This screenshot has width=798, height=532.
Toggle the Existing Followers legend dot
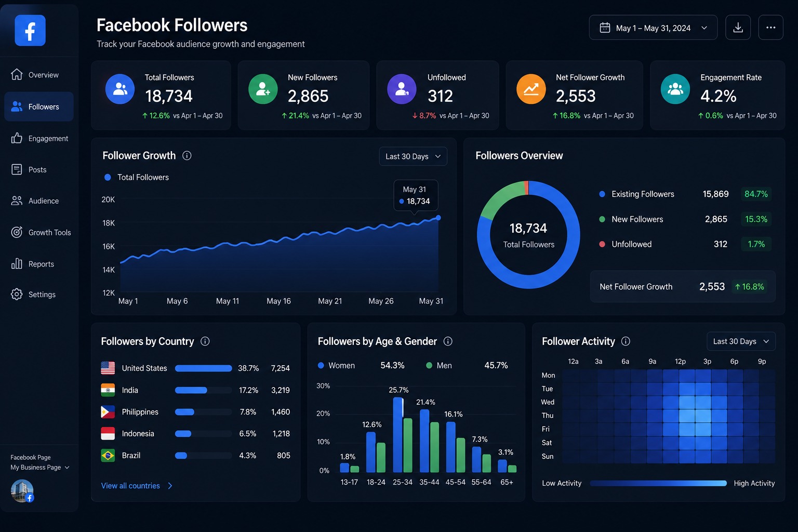[602, 194]
